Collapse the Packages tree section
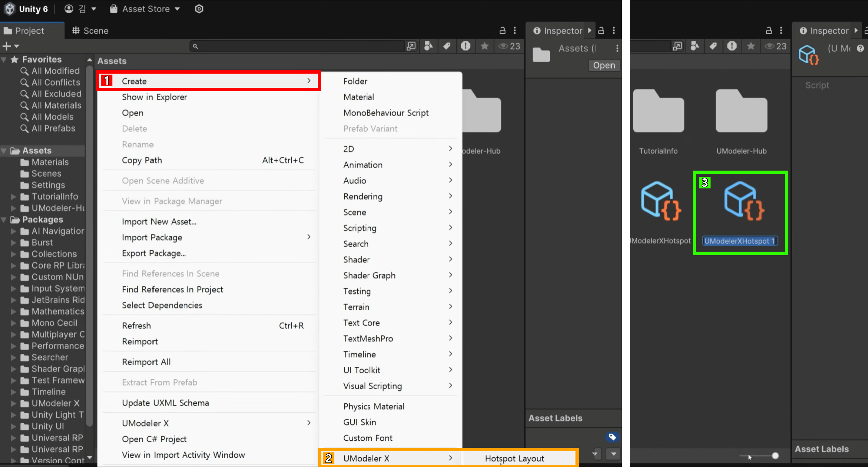Viewport: 868px width, 467px height. [x=4, y=220]
